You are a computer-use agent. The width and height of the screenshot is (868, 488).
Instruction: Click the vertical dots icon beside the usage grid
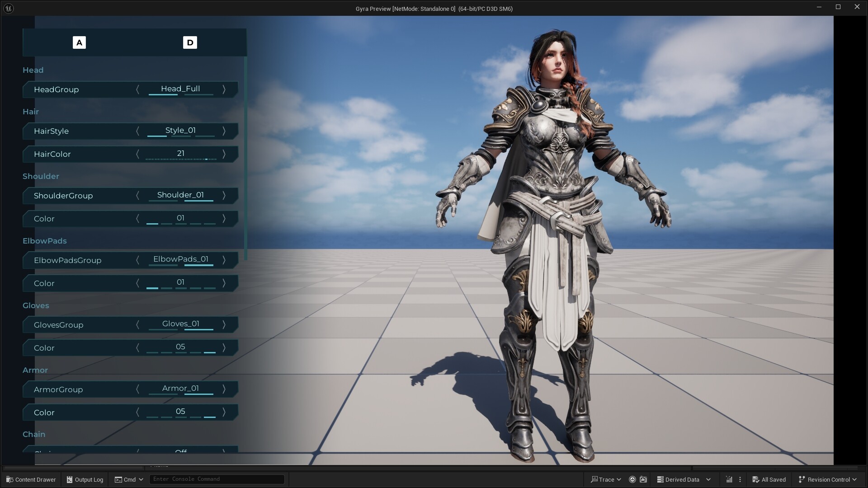pos(740,479)
